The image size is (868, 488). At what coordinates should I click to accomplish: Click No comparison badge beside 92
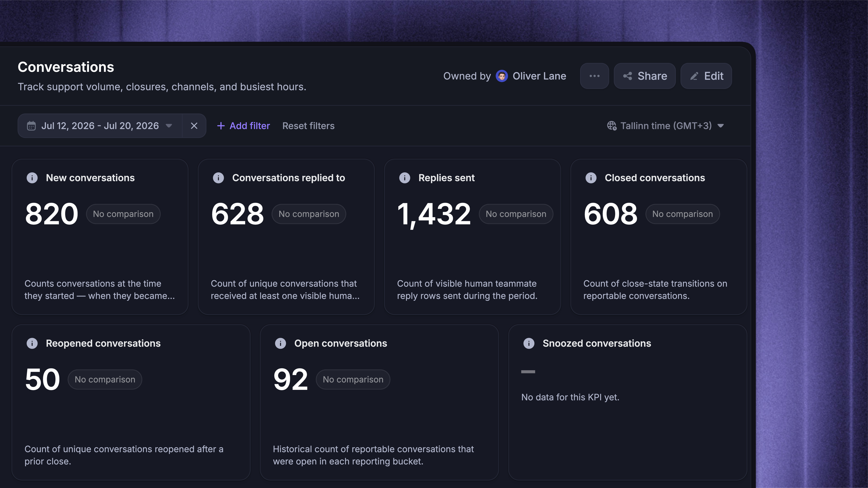(x=353, y=380)
